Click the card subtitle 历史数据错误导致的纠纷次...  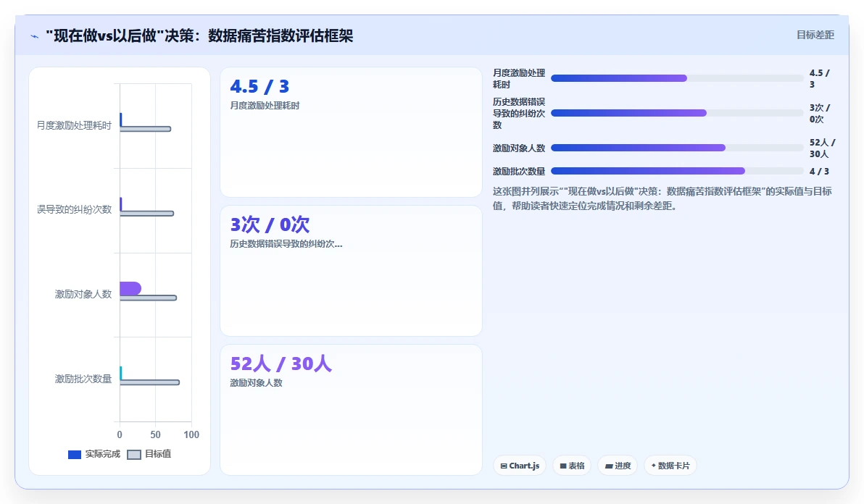[286, 244]
